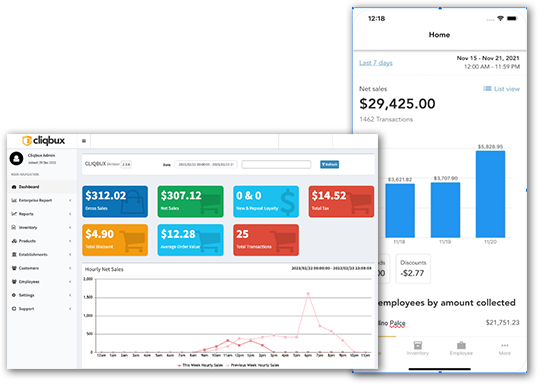Click the cliqbux logo

(44, 141)
